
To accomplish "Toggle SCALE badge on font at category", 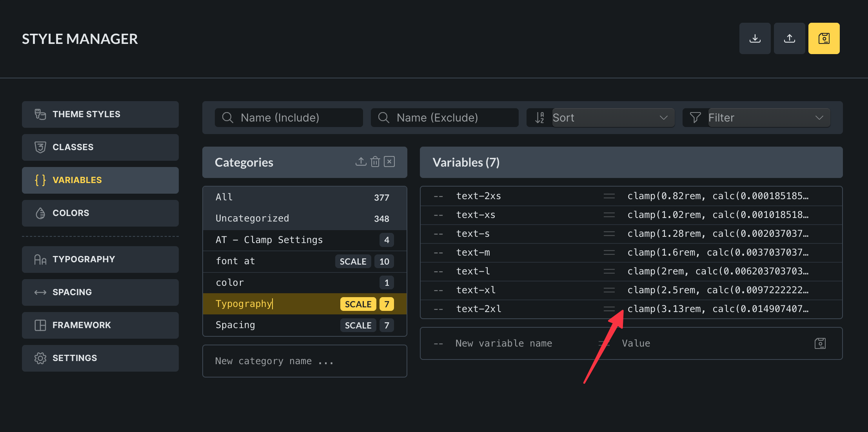I will pyautogui.click(x=353, y=261).
